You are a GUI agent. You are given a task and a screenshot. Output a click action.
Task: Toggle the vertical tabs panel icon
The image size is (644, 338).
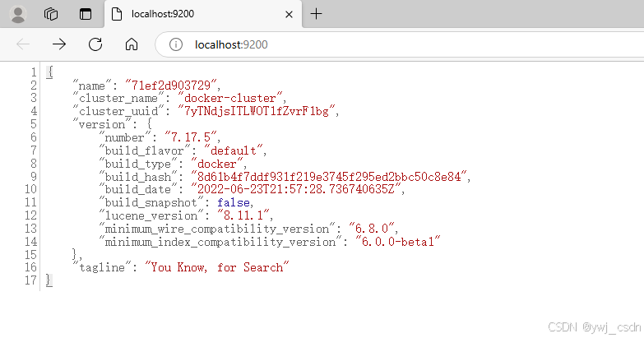tap(86, 14)
